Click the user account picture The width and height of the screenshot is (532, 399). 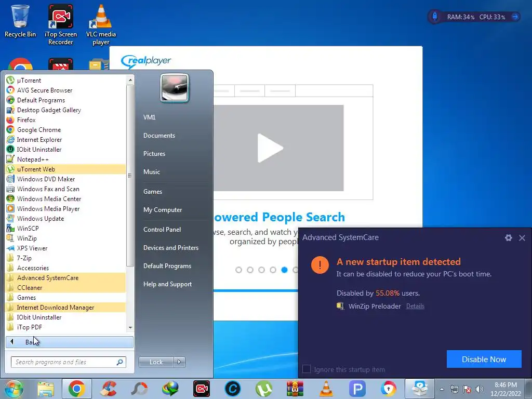(x=175, y=88)
